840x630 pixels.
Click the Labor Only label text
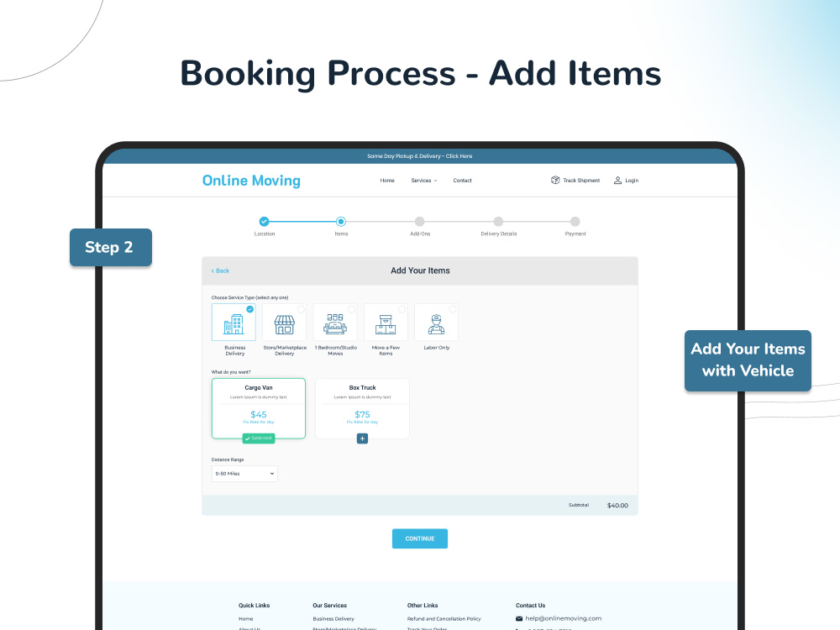437,348
